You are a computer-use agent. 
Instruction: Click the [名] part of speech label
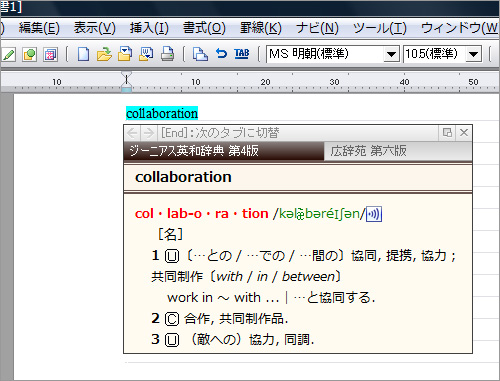170,235
